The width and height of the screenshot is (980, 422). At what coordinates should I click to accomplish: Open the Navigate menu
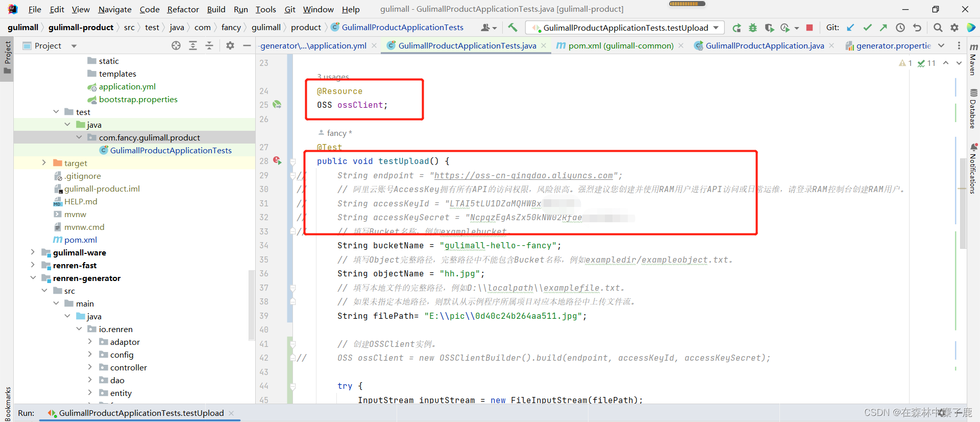click(115, 9)
